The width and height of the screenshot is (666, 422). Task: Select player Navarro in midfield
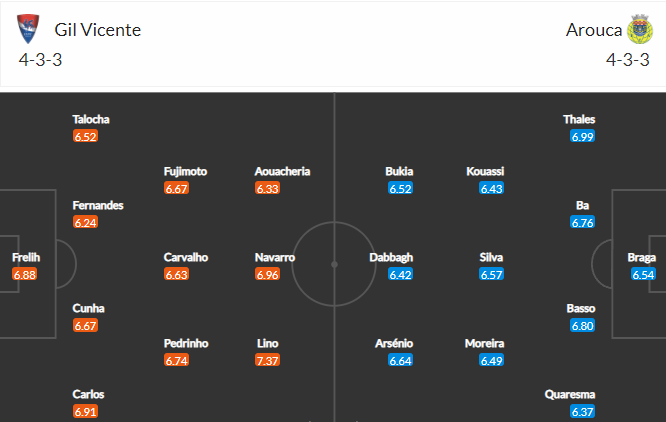[275, 257]
